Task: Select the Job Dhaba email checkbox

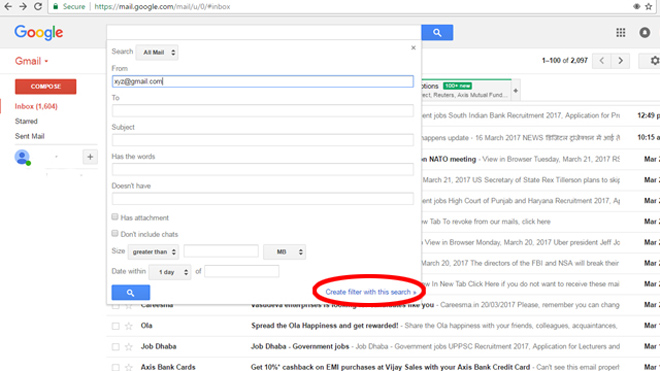Action: pos(115,347)
